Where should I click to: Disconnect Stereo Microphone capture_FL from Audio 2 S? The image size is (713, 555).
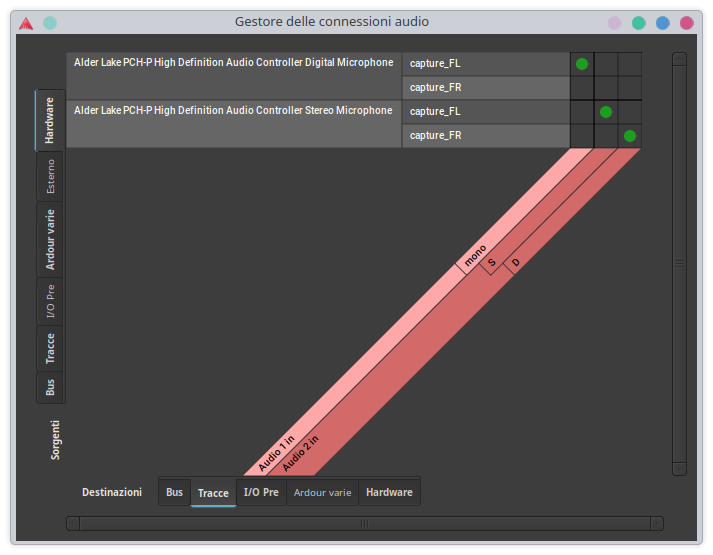point(606,112)
